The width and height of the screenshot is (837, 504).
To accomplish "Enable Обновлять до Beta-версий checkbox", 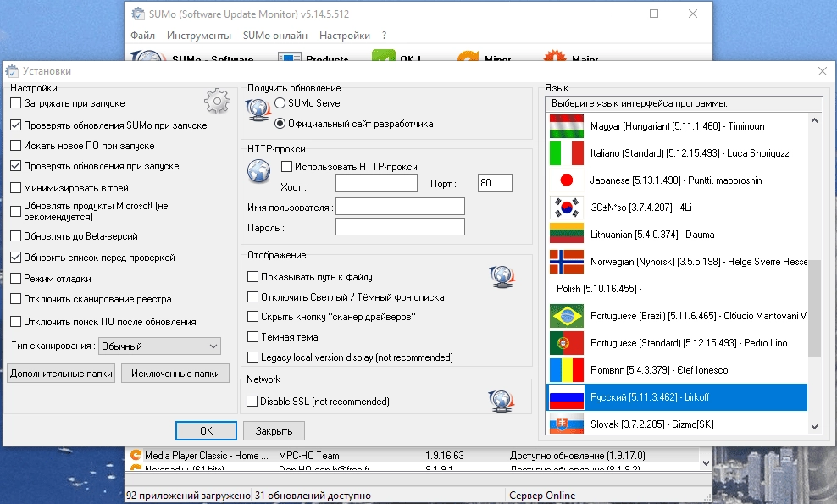I will pyautogui.click(x=16, y=236).
